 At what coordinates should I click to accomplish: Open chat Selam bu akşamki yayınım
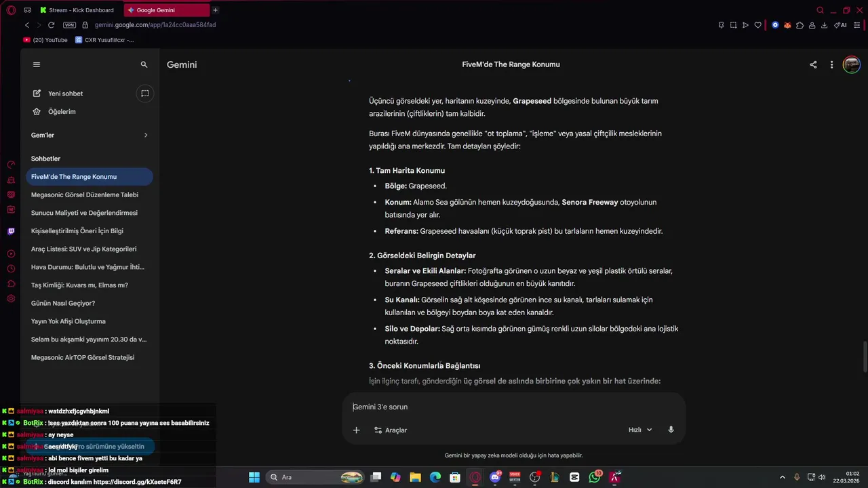click(90, 340)
